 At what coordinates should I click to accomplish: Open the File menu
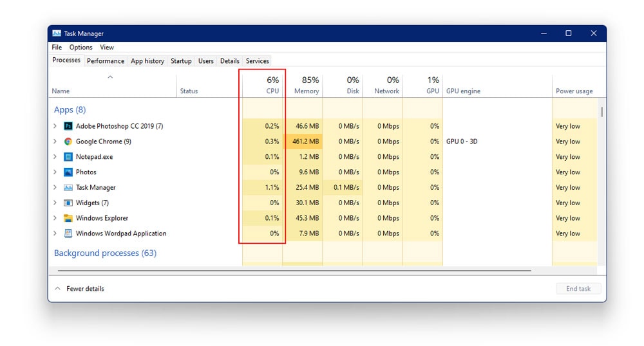[x=57, y=47]
